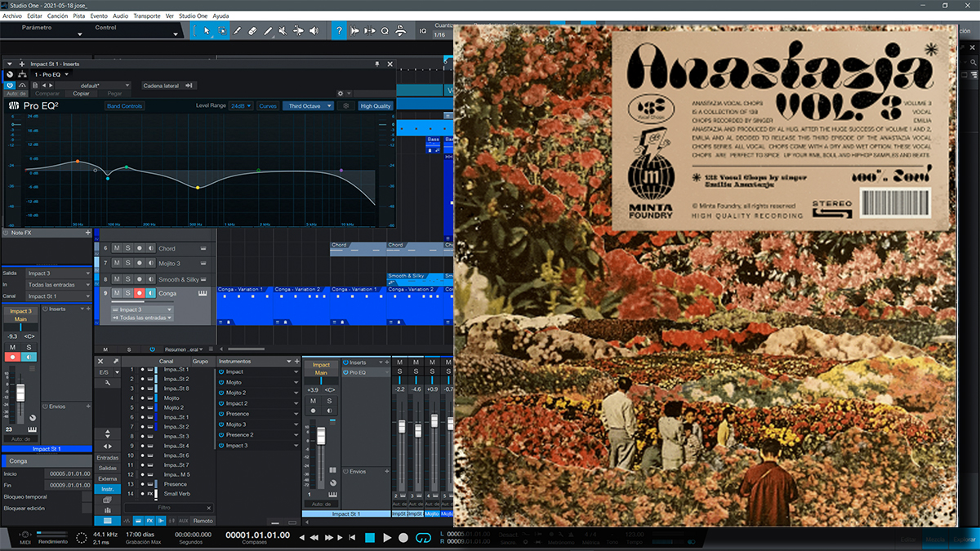Select the Mute tool
The image size is (980, 551).
283,31
